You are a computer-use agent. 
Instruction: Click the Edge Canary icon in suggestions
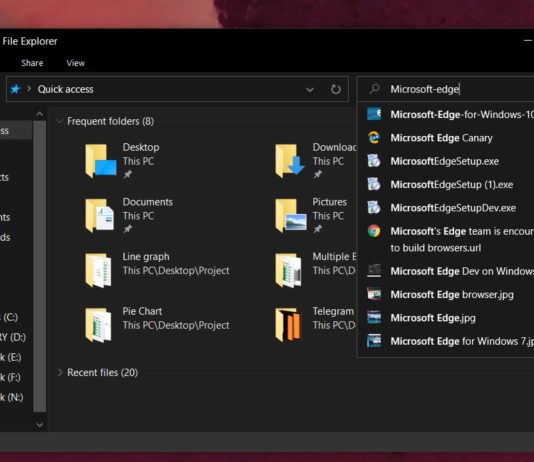374,138
